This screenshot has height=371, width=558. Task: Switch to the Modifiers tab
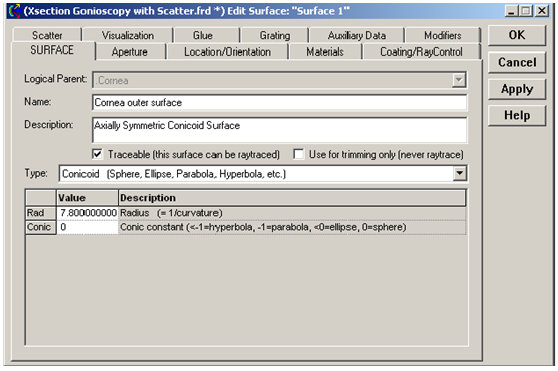[443, 35]
